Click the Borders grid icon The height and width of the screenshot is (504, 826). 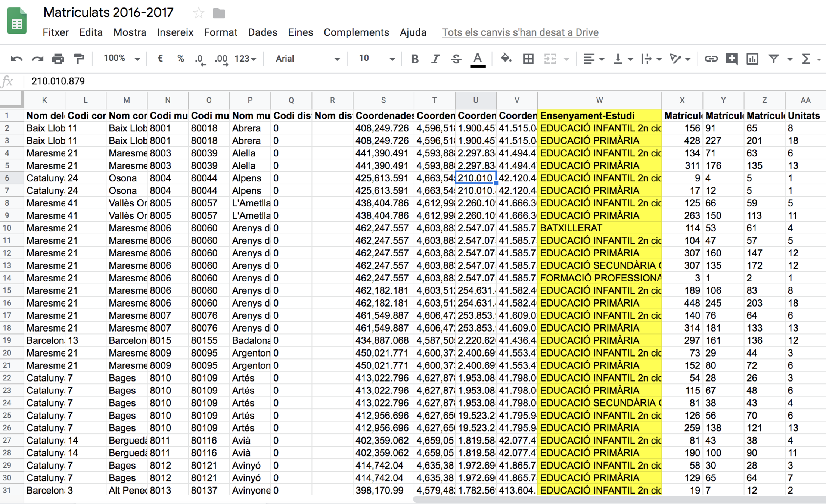click(x=528, y=59)
